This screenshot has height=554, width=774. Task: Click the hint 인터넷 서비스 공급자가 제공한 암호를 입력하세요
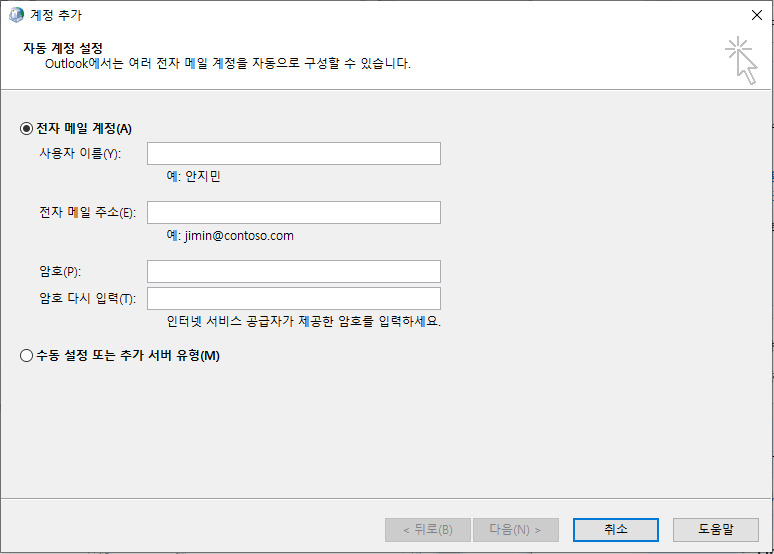click(304, 321)
